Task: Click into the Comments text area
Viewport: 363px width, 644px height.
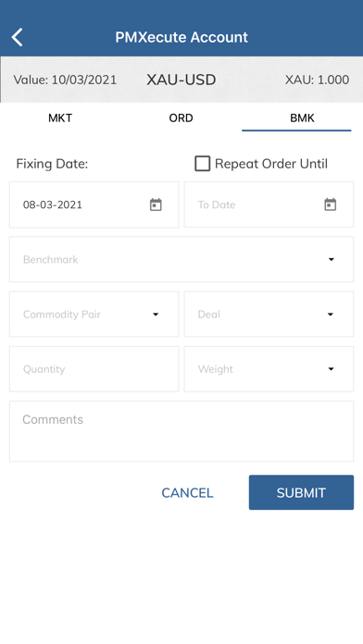Action: [181, 431]
